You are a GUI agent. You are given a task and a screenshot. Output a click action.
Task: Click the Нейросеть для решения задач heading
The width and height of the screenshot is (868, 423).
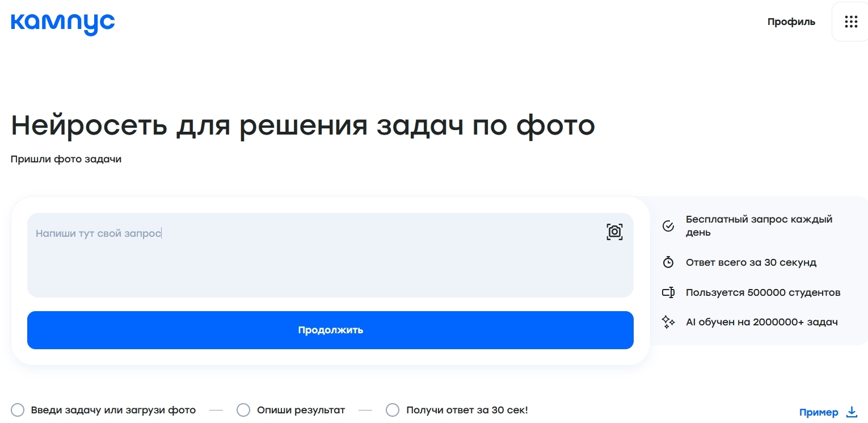302,125
